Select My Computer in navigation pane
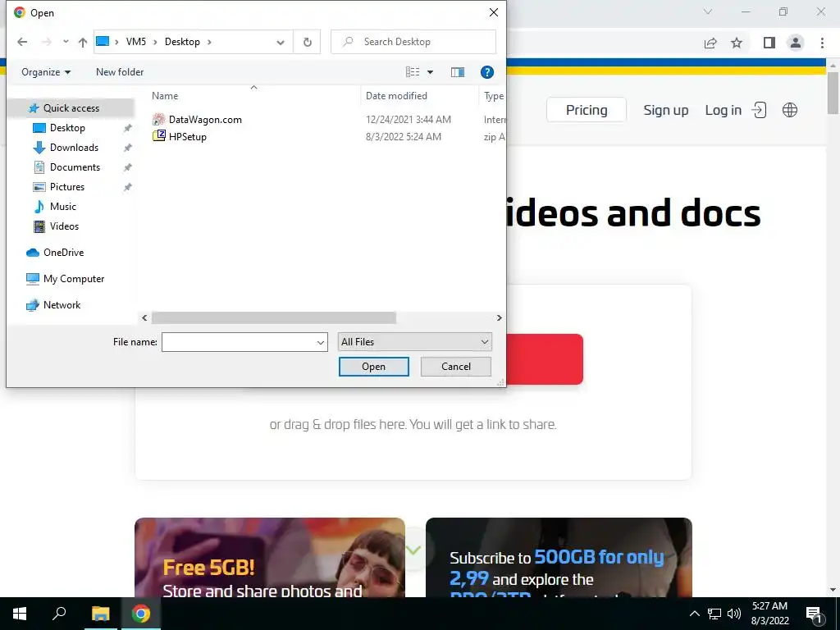The height and width of the screenshot is (630, 840). [73, 279]
